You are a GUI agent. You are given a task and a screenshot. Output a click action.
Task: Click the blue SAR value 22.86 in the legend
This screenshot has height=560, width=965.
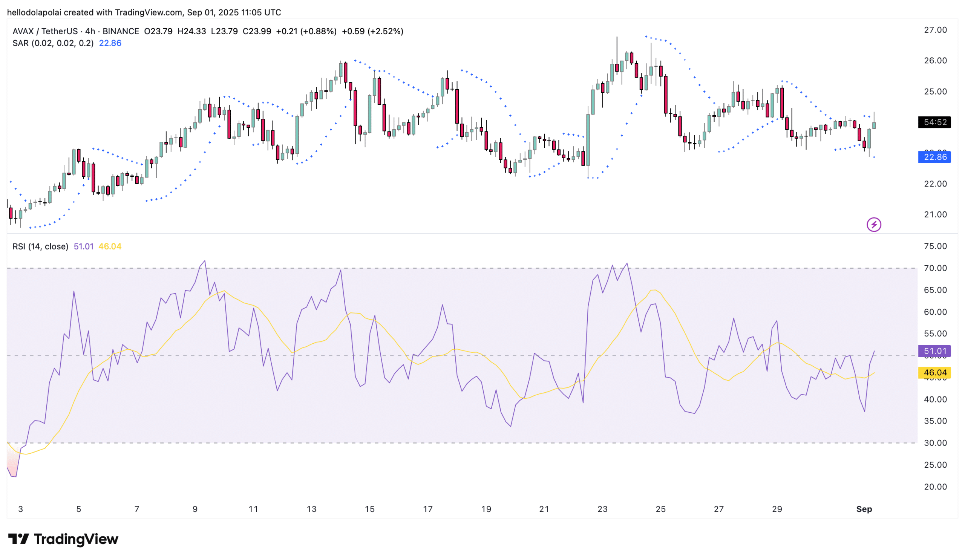click(x=110, y=43)
